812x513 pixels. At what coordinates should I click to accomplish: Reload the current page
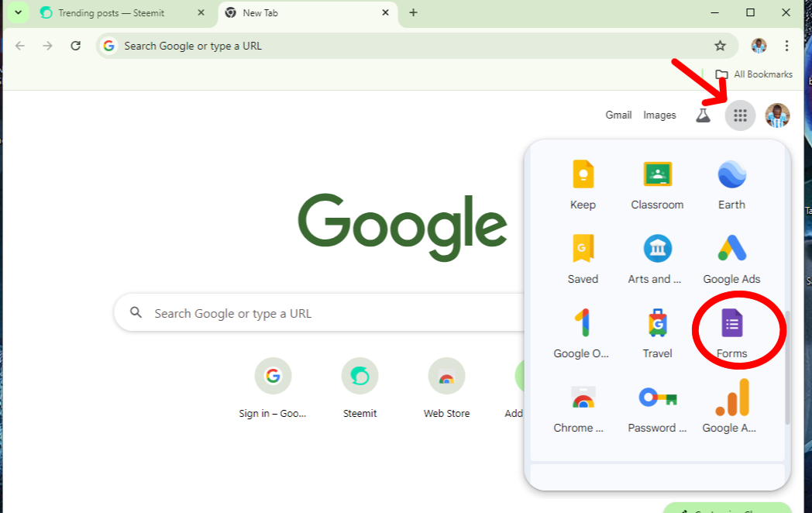[76, 46]
